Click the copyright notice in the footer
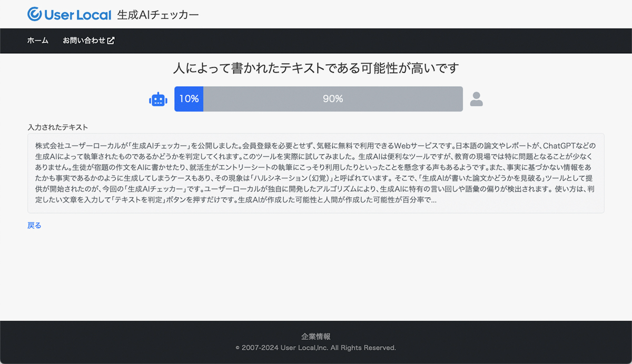This screenshot has width=632, height=364. click(x=316, y=348)
